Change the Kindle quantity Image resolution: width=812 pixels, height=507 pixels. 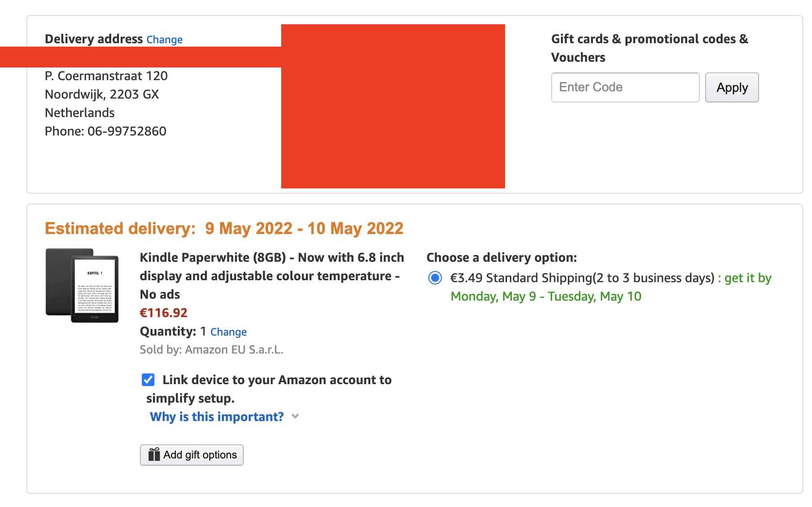click(x=228, y=332)
